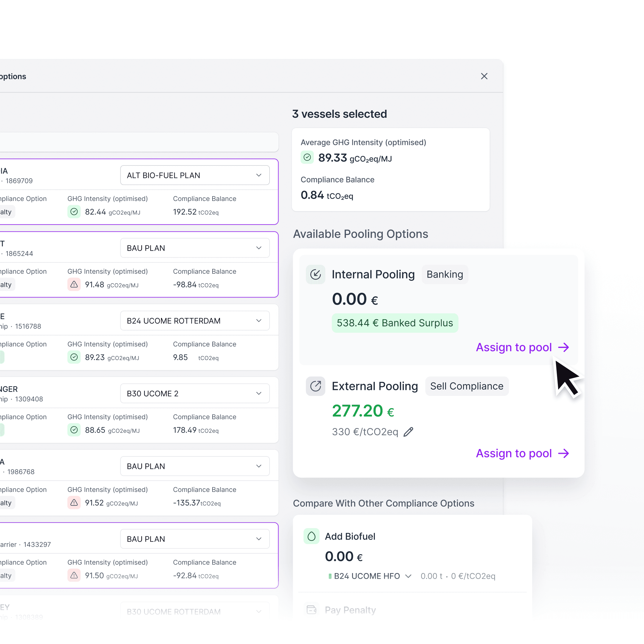Click the 9.85 tCO2eq compliance balance
Screen dimensions: 644x644
coord(196,357)
